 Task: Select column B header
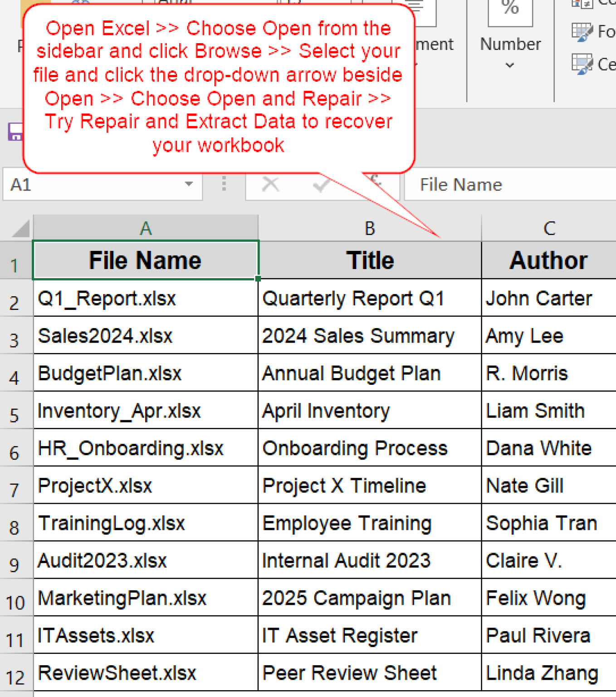(370, 227)
